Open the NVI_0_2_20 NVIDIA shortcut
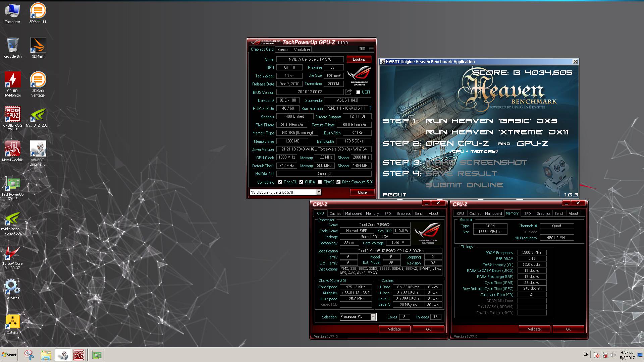Screen dimensions: 644x362 (38, 117)
